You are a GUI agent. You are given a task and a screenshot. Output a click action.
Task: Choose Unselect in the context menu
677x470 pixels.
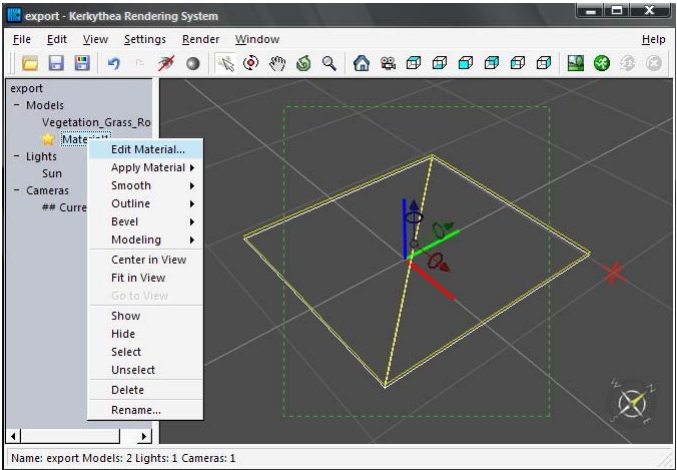[146, 370]
